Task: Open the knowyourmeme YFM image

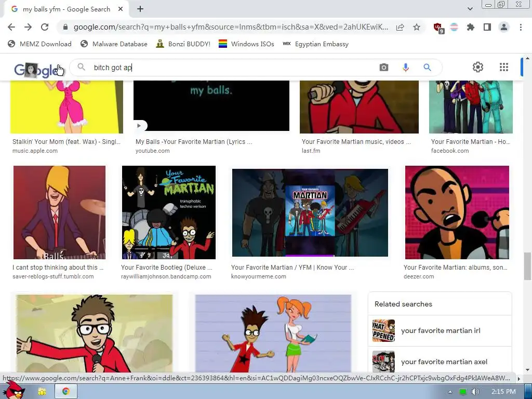Action: pos(310,212)
